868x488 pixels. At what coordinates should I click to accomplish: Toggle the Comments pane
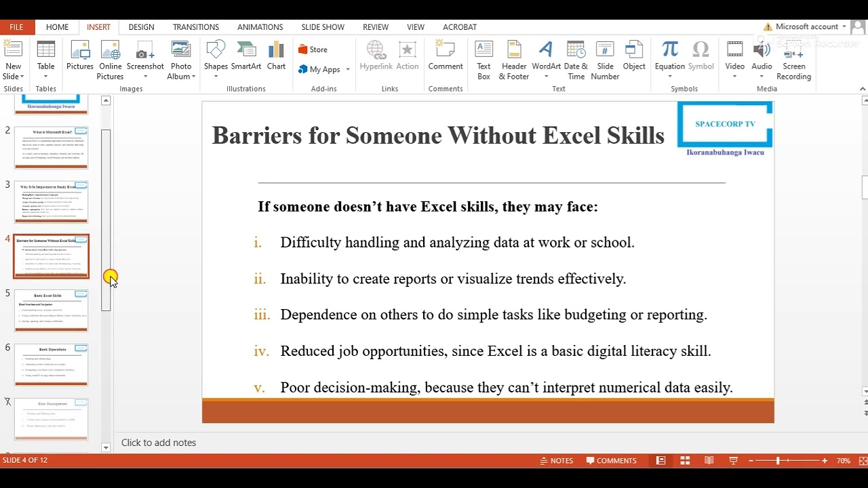click(611, 461)
